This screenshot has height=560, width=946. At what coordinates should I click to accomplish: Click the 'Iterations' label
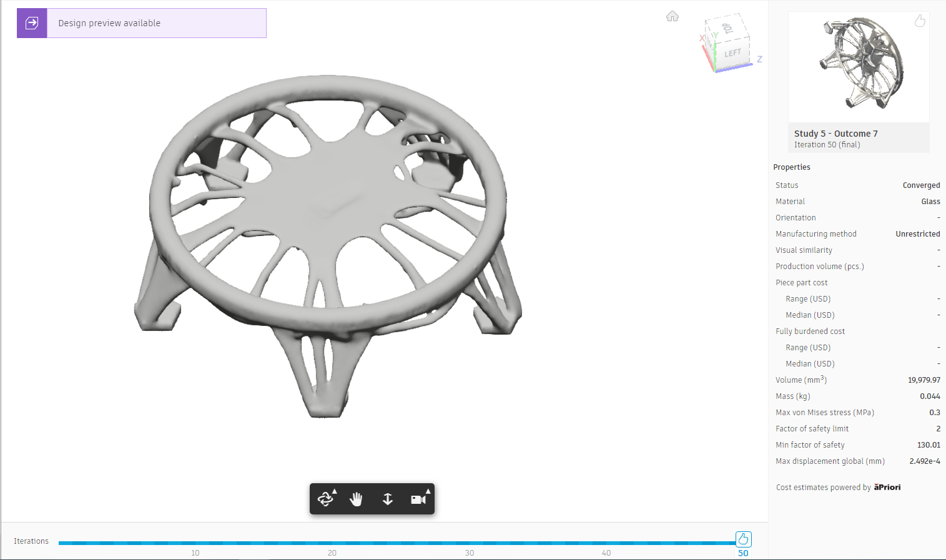(31, 541)
